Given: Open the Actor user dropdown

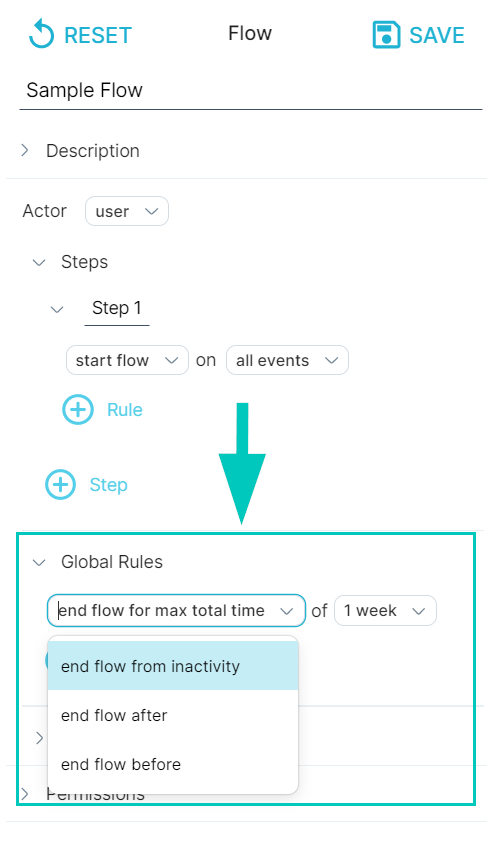Looking at the screenshot, I should [127, 211].
